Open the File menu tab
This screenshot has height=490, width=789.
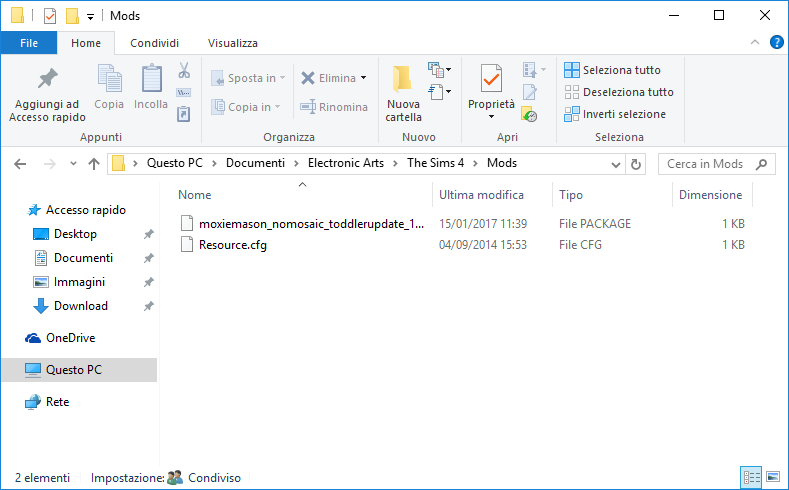(x=29, y=43)
